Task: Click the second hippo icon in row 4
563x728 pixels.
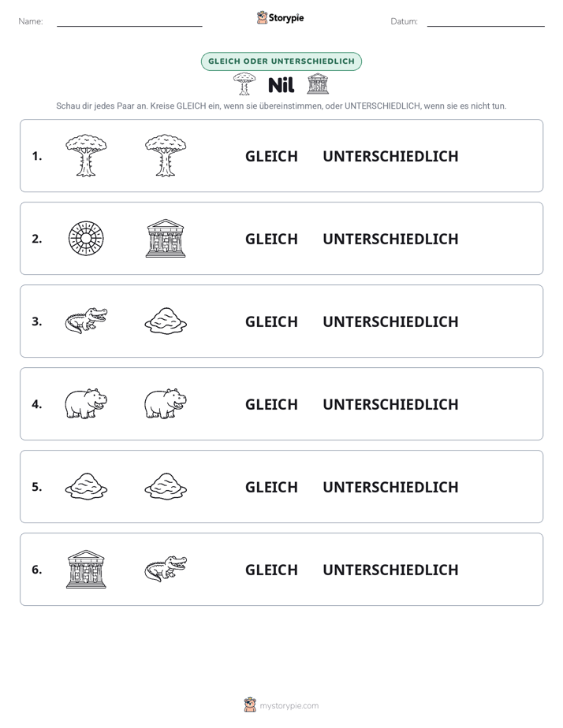Action: coord(166,403)
